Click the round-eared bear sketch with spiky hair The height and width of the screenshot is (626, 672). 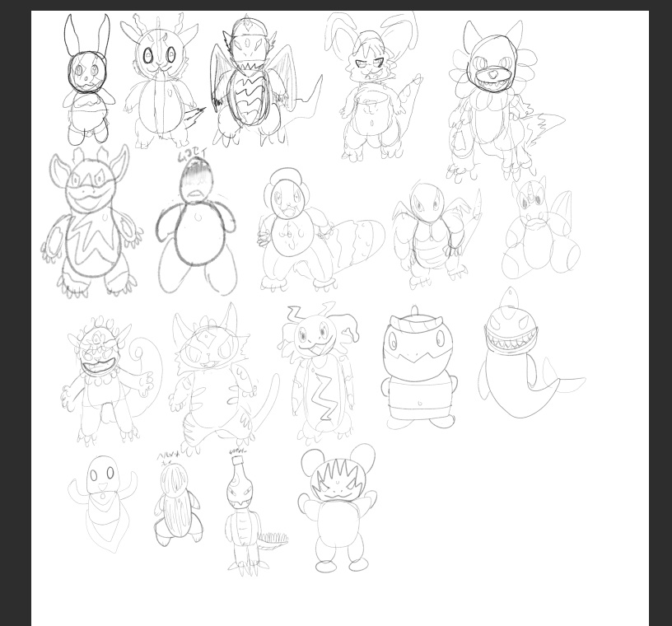tap(338, 508)
